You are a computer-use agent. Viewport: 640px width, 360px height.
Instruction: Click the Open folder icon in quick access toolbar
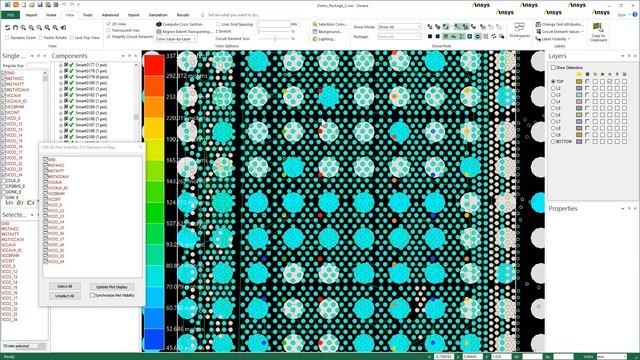[x=32, y=5]
